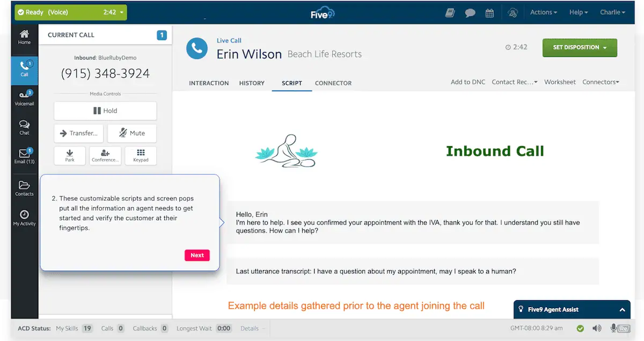Open My Activity clock icon
644x341 pixels.
click(x=24, y=218)
